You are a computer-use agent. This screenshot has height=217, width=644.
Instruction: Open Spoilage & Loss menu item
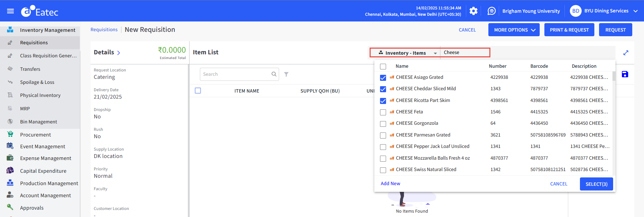(37, 82)
